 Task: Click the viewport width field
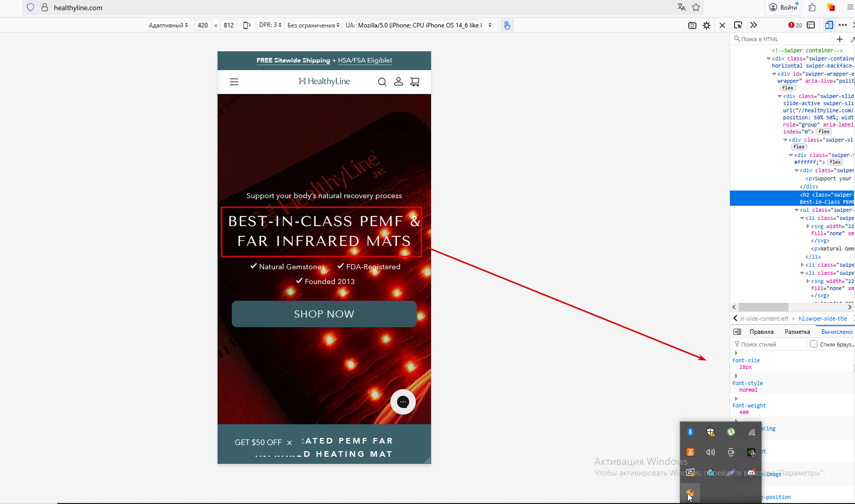(203, 25)
